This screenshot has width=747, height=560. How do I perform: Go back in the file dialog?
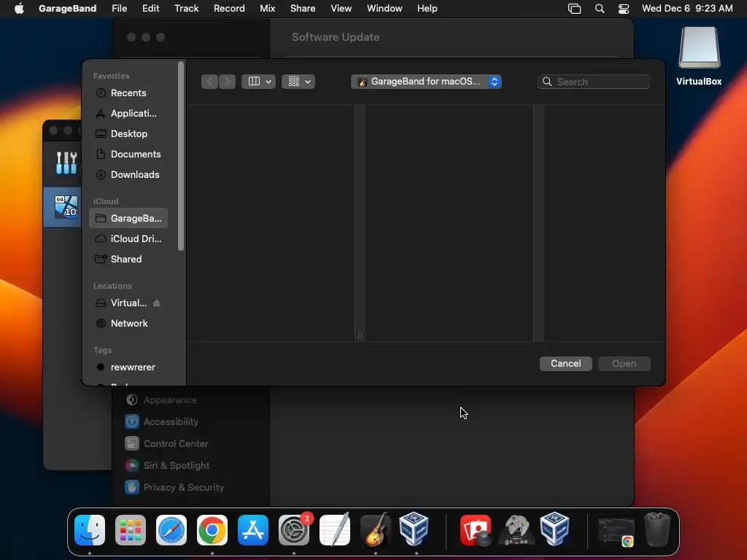click(x=209, y=82)
